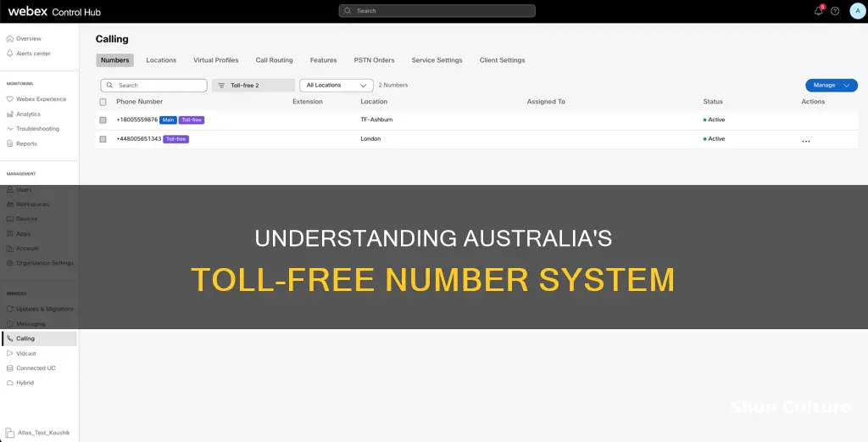This screenshot has height=442, width=868.
Task: Click Active status of London row
Action: (714, 138)
